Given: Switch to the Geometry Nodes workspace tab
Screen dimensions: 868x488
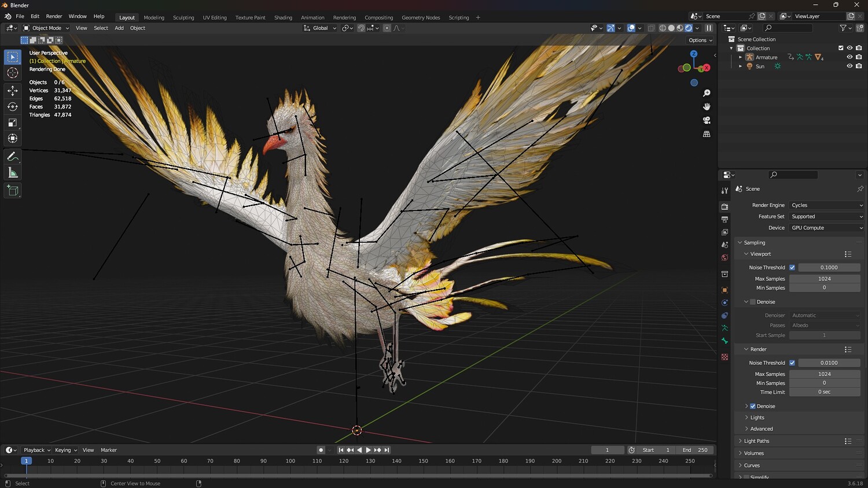Looking at the screenshot, I should [421, 17].
